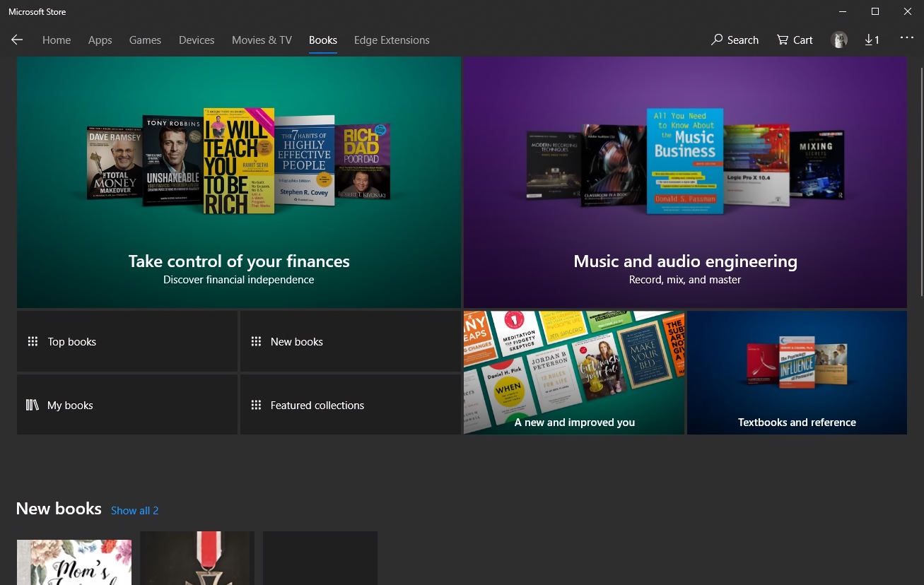
Task: Open Edge Extensions
Action: click(x=392, y=40)
